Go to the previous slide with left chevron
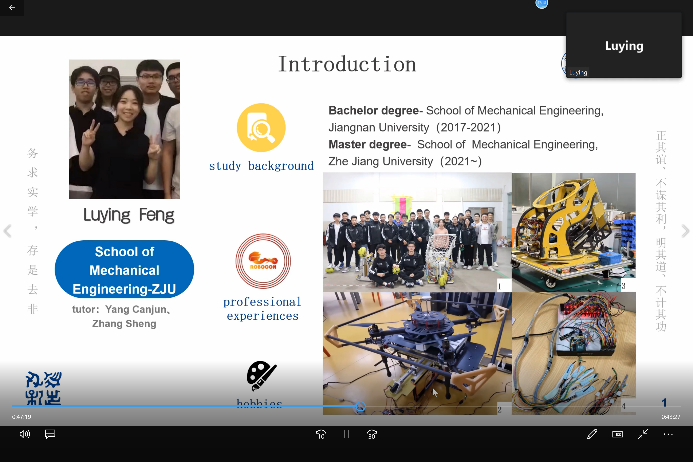Screen dimensions: 693x462 click(8, 231)
